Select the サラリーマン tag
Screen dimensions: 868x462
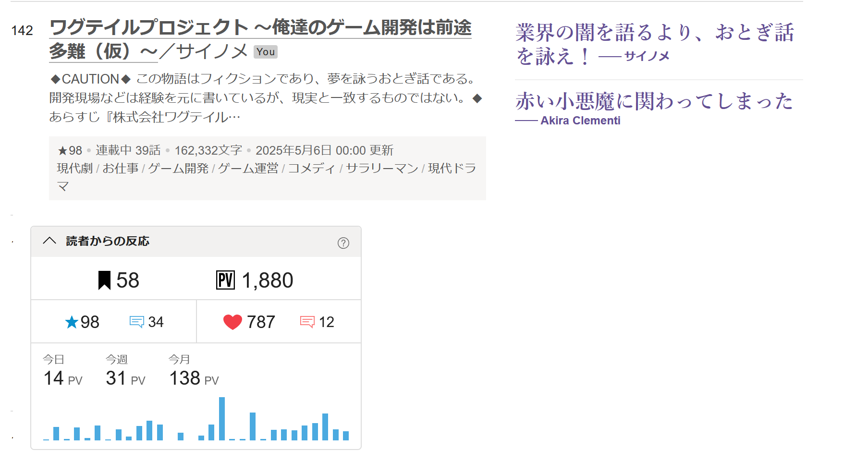click(382, 169)
